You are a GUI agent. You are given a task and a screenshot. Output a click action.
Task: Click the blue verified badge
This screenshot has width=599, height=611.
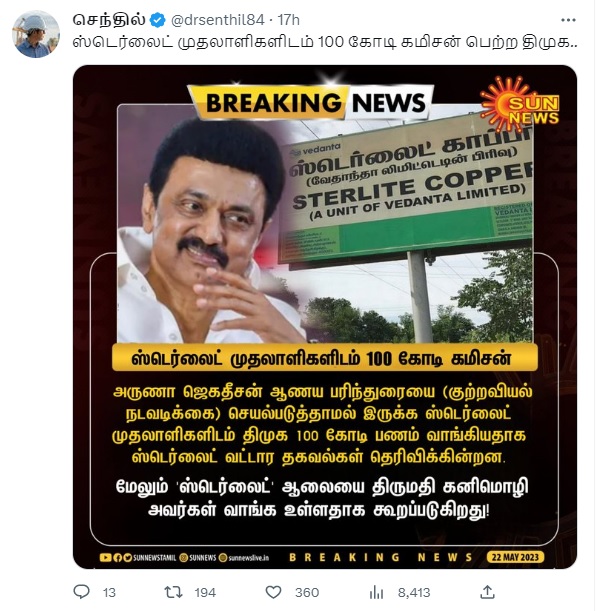point(158,20)
